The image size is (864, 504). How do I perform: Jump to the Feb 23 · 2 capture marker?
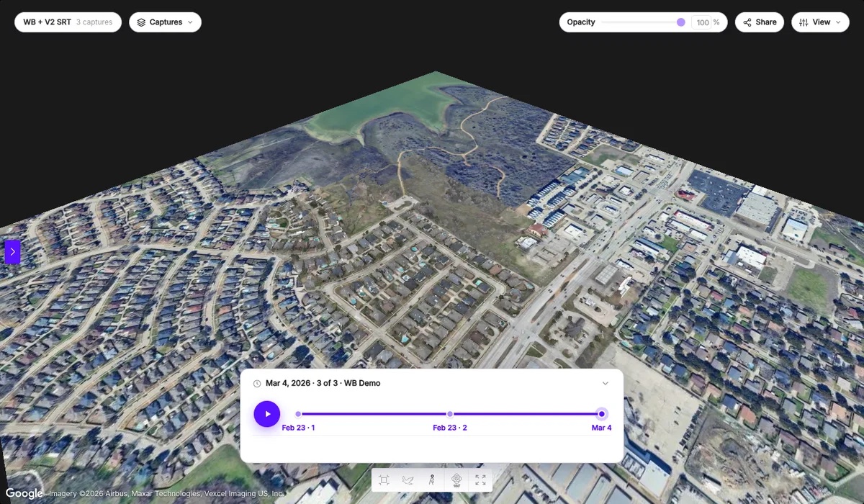coord(450,414)
